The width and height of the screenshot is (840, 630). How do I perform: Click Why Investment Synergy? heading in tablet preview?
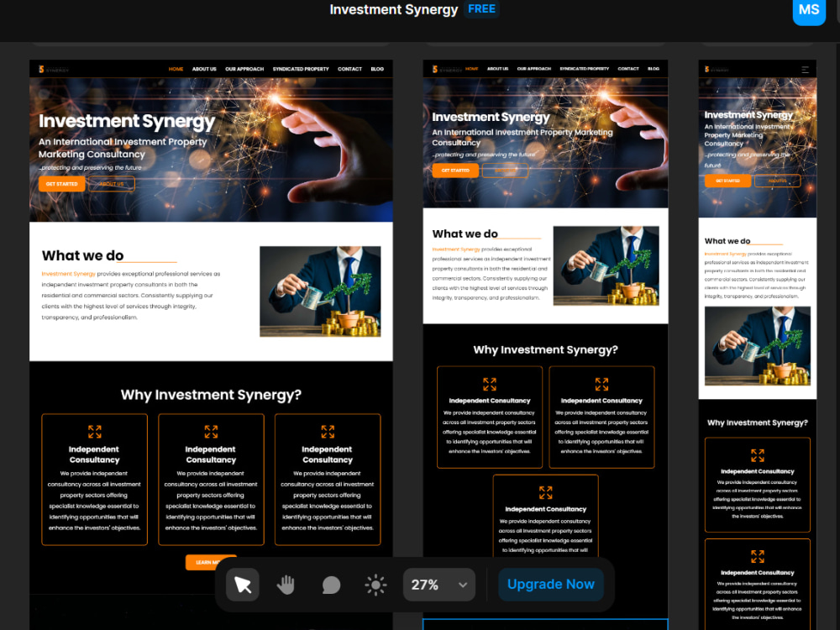(545, 349)
